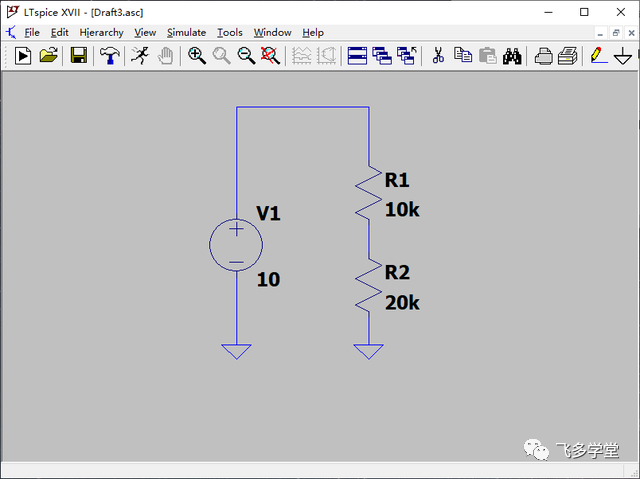This screenshot has height=479, width=640.
Task: Click the Print icon
Action: (568, 55)
